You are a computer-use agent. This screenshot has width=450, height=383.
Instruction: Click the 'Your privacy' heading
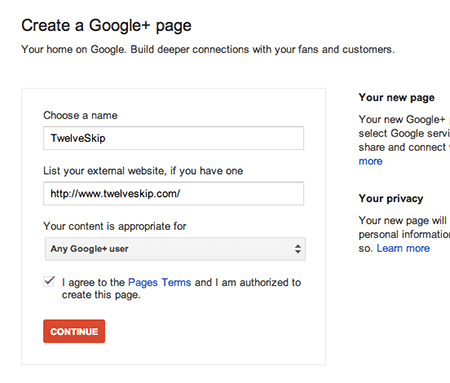pyautogui.click(x=391, y=199)
